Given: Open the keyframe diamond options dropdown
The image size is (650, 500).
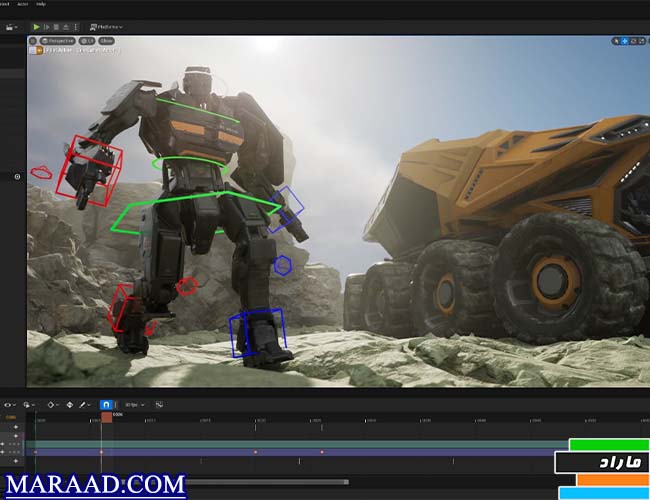Looking at the screenshot, I should pos(53,405).
